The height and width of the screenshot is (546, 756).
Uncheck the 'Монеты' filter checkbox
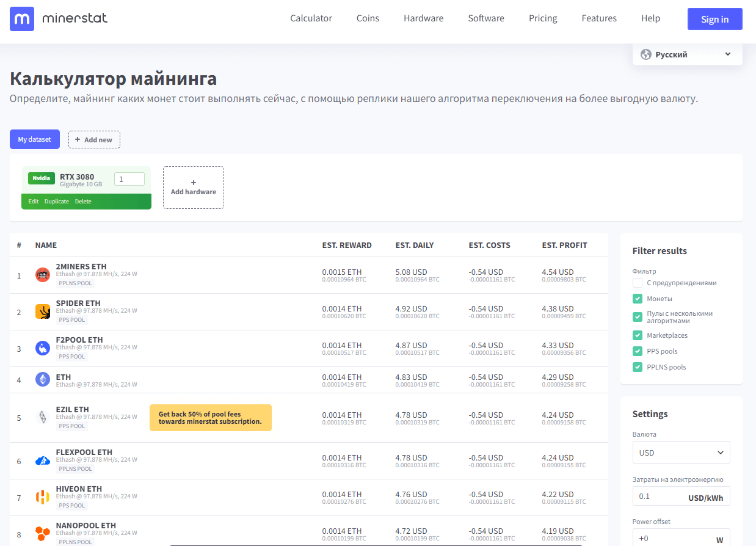[x=638, y=299]
